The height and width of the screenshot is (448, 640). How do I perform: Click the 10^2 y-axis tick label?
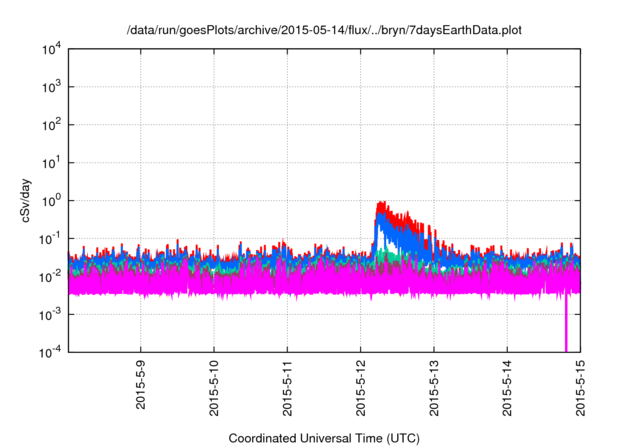coord(51,125)
